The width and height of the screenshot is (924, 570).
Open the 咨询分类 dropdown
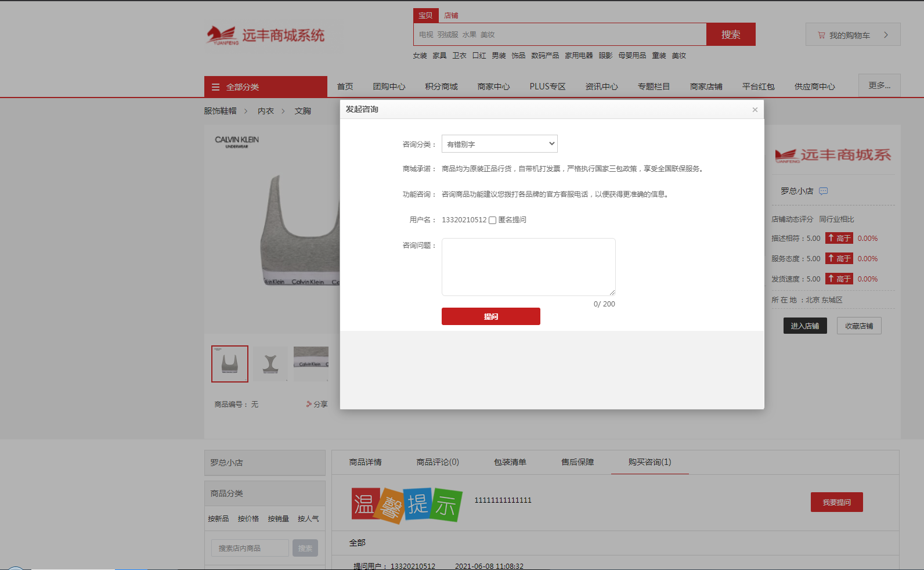[x=499, y=144]
